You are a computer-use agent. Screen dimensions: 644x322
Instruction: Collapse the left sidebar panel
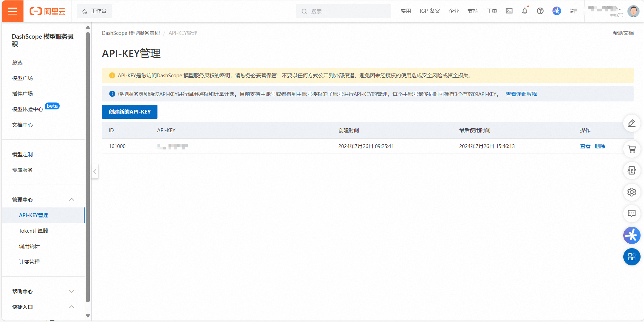click(x=95, y=172)
